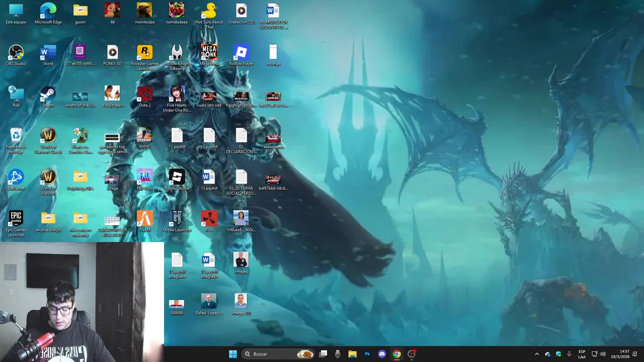Image resolution: width=644 pixels, height=362 pixels.
Task: Select the PORKY XD video file
Action: click(x=112, y=55)
